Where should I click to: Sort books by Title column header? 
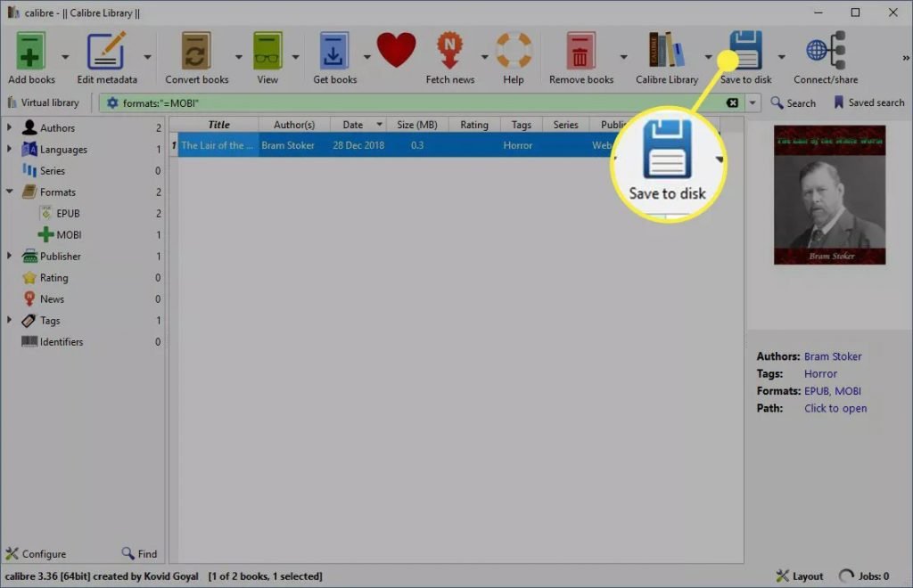(218, 125)
